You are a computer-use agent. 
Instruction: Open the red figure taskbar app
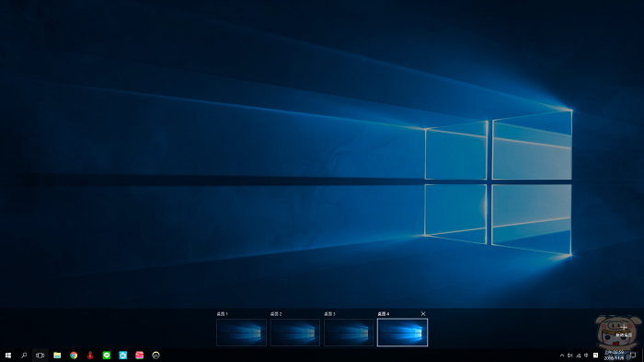(x=90, y=356)
